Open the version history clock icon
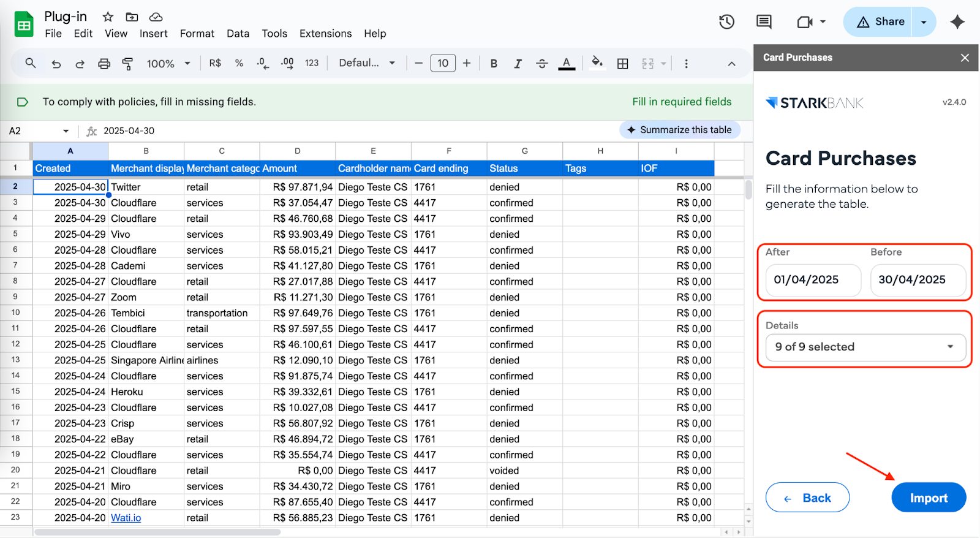980x538 pixels. click(x=726, y=22)
